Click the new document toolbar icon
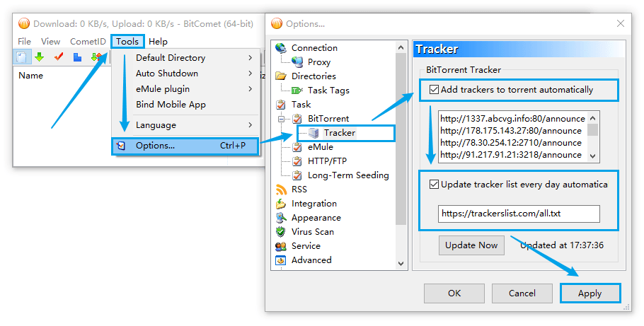The height and width of the screenshot is (326, 644). coord(21,57)
